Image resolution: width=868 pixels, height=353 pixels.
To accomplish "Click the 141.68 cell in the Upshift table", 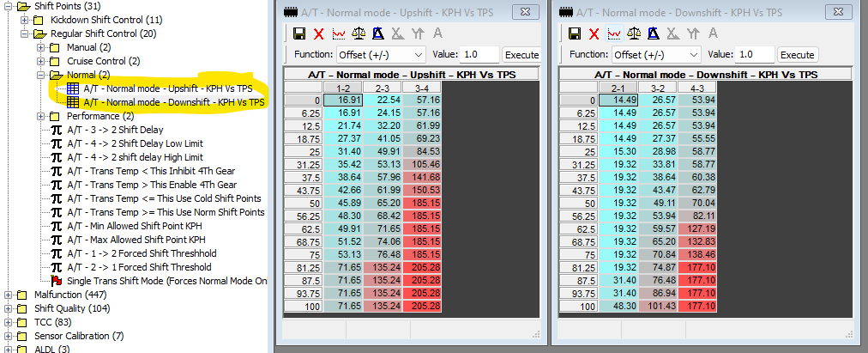I will point(422,177).
